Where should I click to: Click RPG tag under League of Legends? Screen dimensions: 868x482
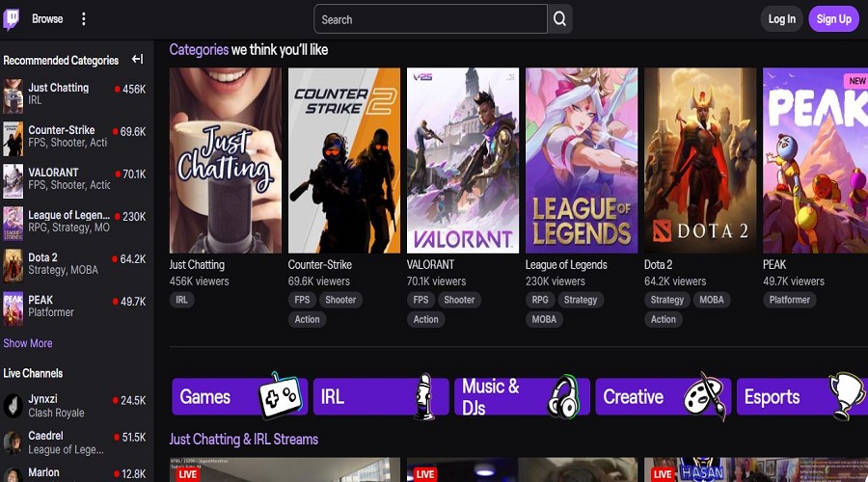point(540,300)
